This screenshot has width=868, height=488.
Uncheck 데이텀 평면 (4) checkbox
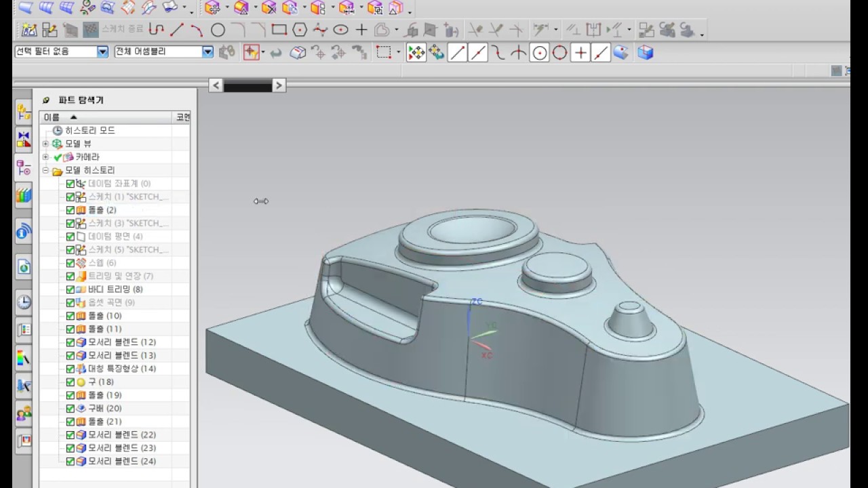(71, 237)
